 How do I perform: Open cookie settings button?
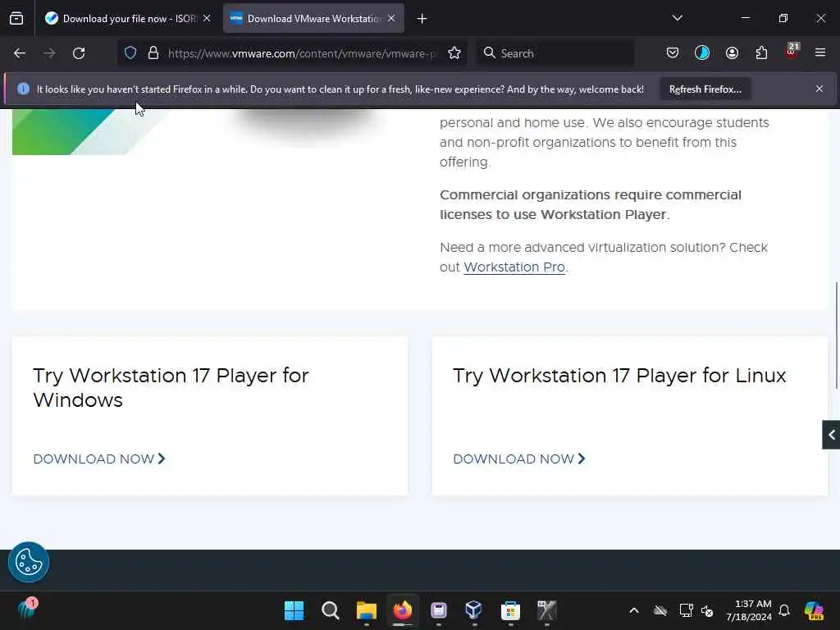coord(29,563)
